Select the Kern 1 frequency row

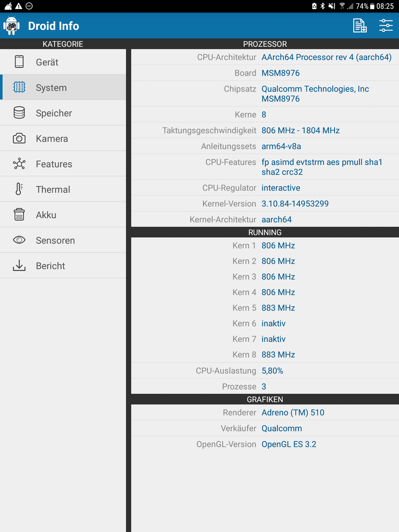pos(265,245)
